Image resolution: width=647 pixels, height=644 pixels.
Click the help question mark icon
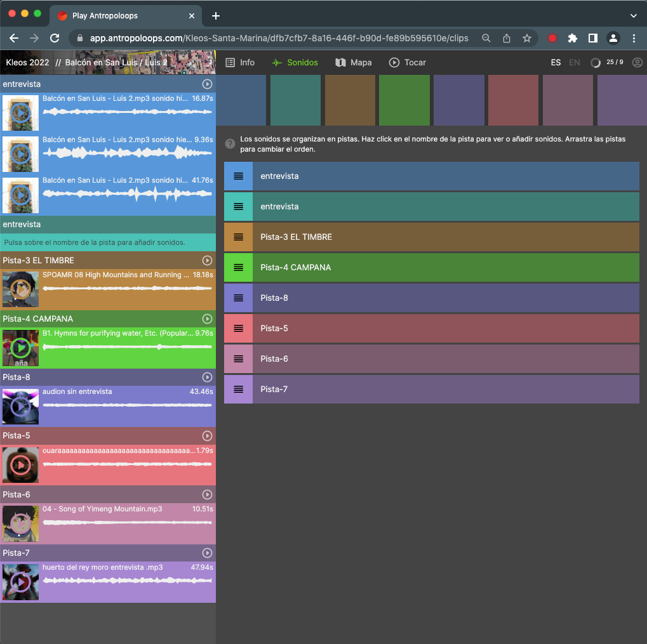click(230, 144)
